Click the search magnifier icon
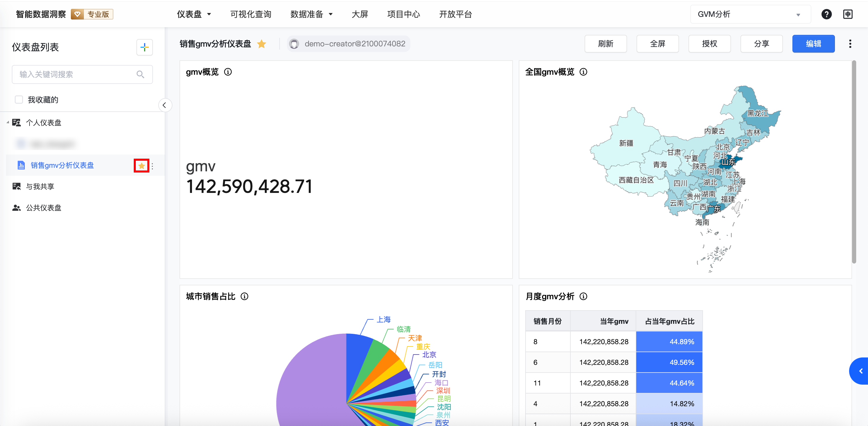This screenshot has height=426, width=868. [140, 74]
